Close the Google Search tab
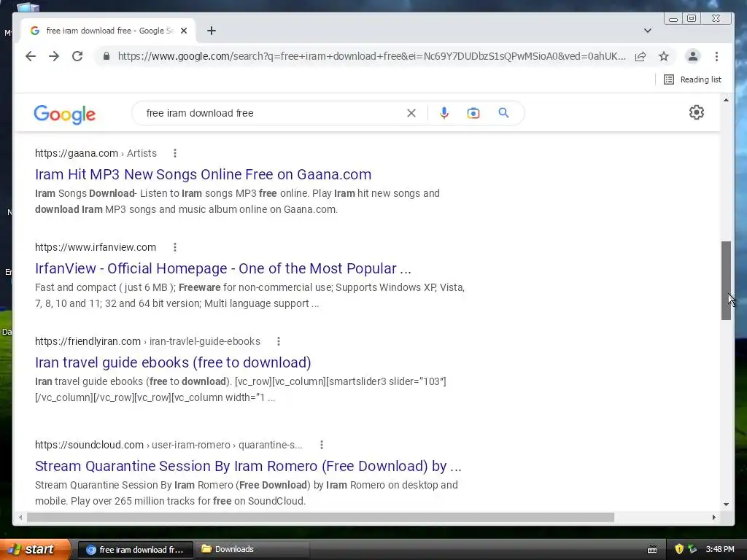747x560 pixels. [x=184, y=31]
